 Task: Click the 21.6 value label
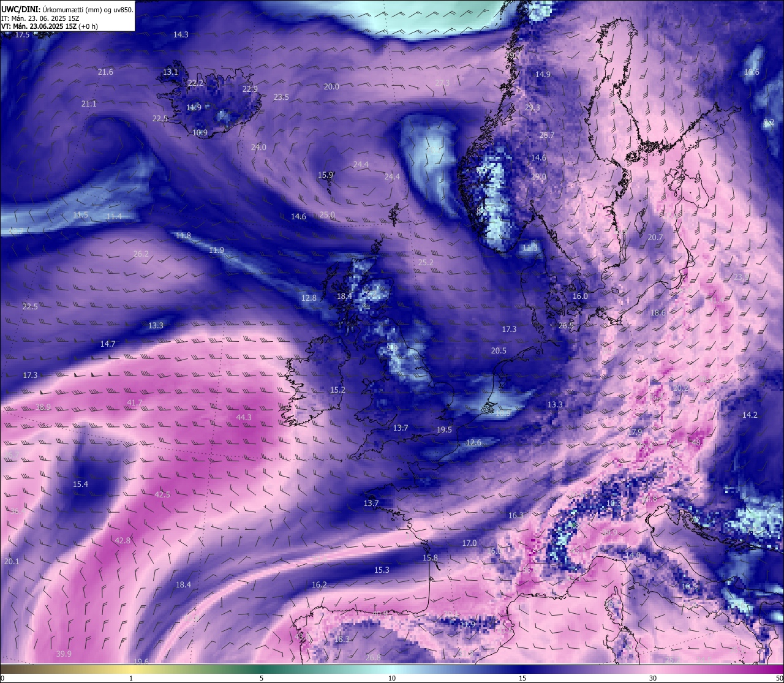click(105, 72)
